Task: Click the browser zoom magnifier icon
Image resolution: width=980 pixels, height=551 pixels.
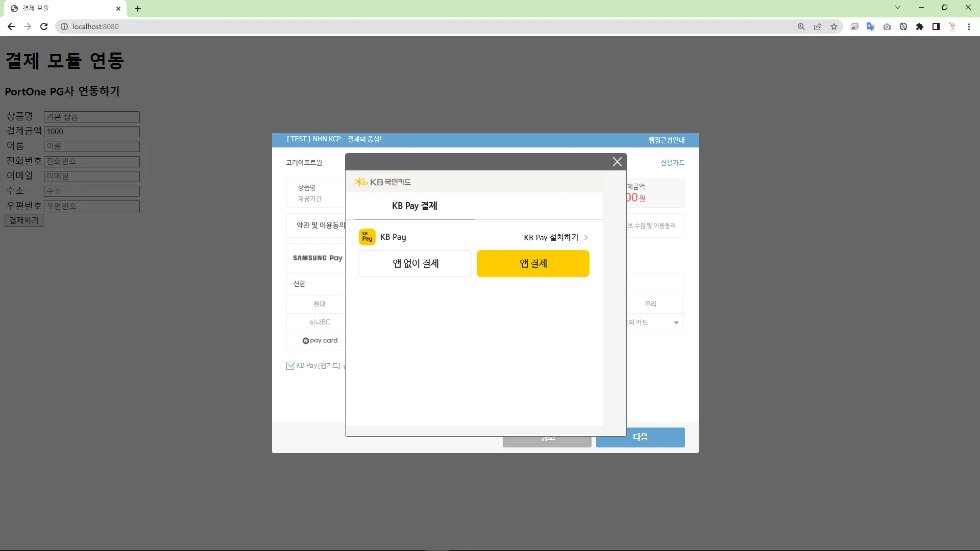Action: click(801, 27)
